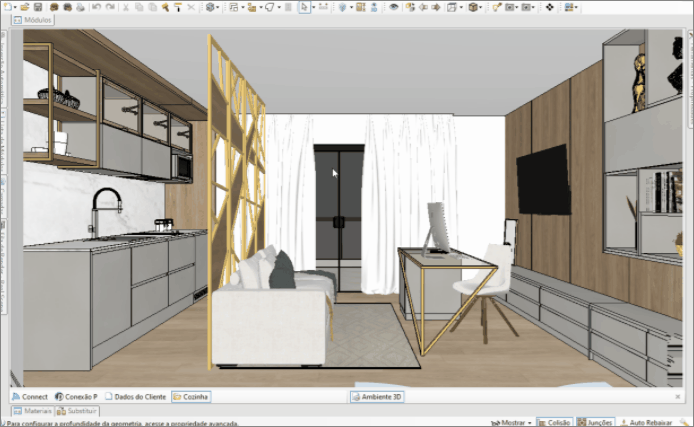Click the Módulos panel button
694x427 pixels.
point(33,20)
